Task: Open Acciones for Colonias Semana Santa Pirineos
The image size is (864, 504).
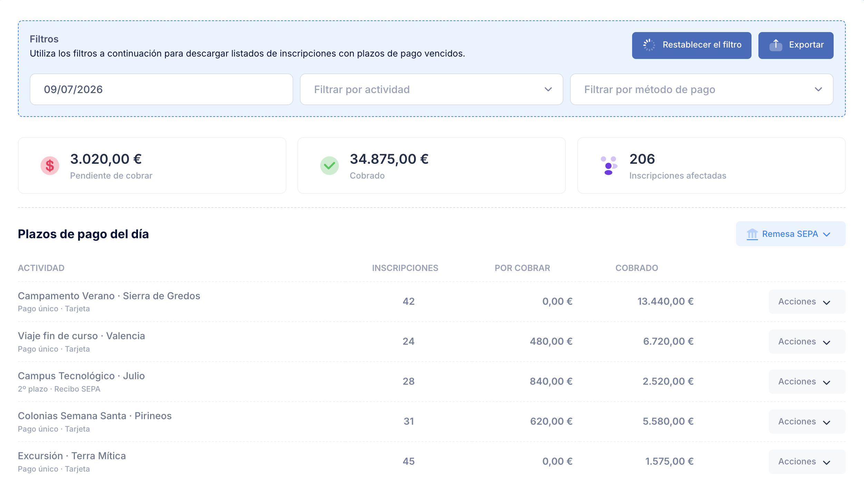Action: [807, 422]
